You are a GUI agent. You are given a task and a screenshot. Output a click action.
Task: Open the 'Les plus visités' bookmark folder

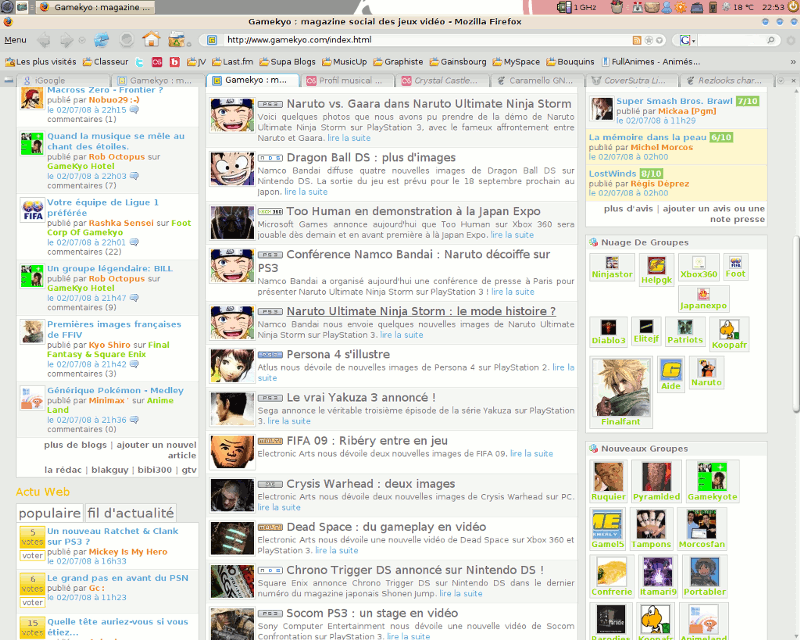pyautogui.click(x=41, y=62)
